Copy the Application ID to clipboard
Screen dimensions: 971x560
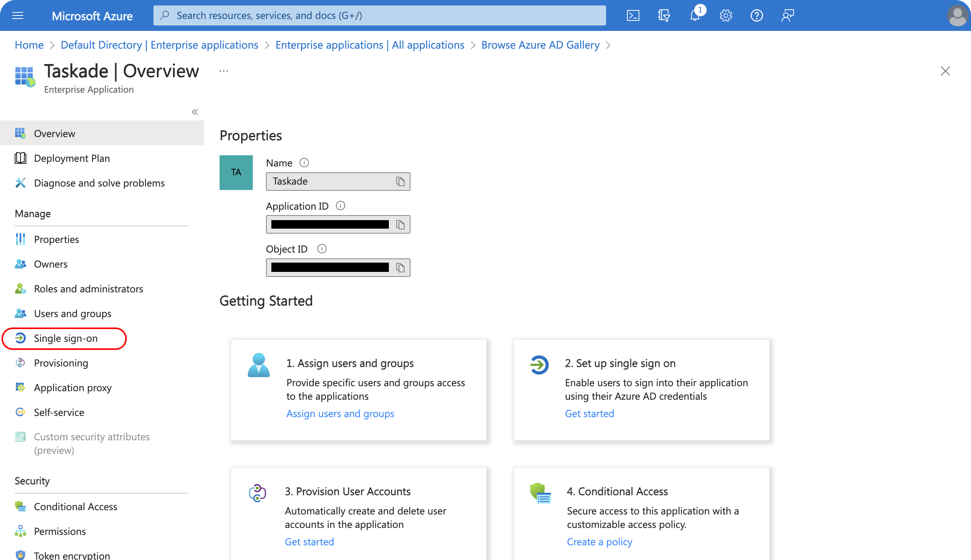click(400, 225)
